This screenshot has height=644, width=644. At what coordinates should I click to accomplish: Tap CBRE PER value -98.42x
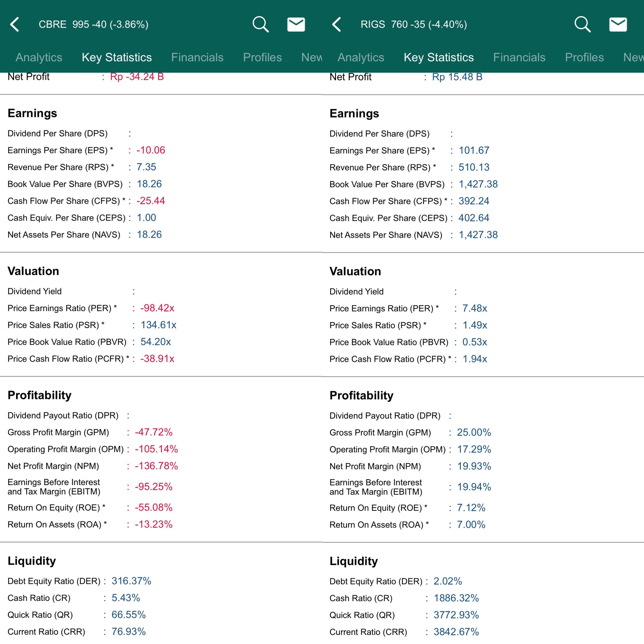(x=157, y=308)
